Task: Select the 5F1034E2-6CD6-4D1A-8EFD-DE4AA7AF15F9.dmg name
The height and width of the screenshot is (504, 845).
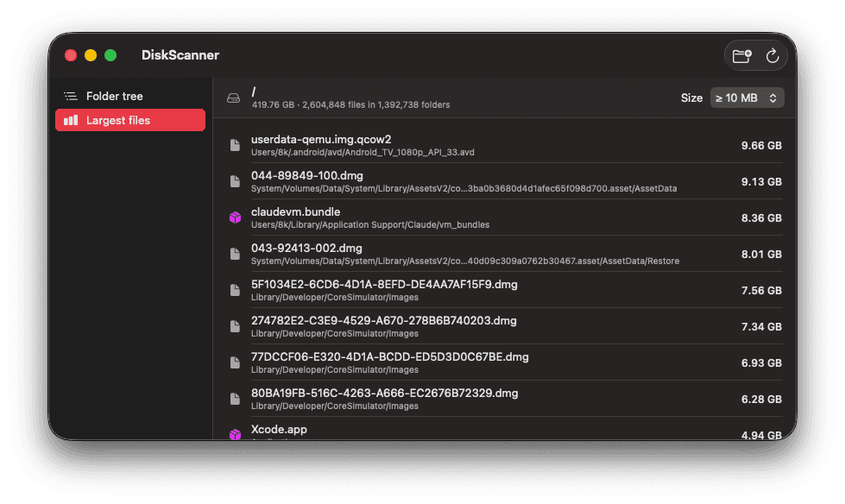Action: pos(384,284)
